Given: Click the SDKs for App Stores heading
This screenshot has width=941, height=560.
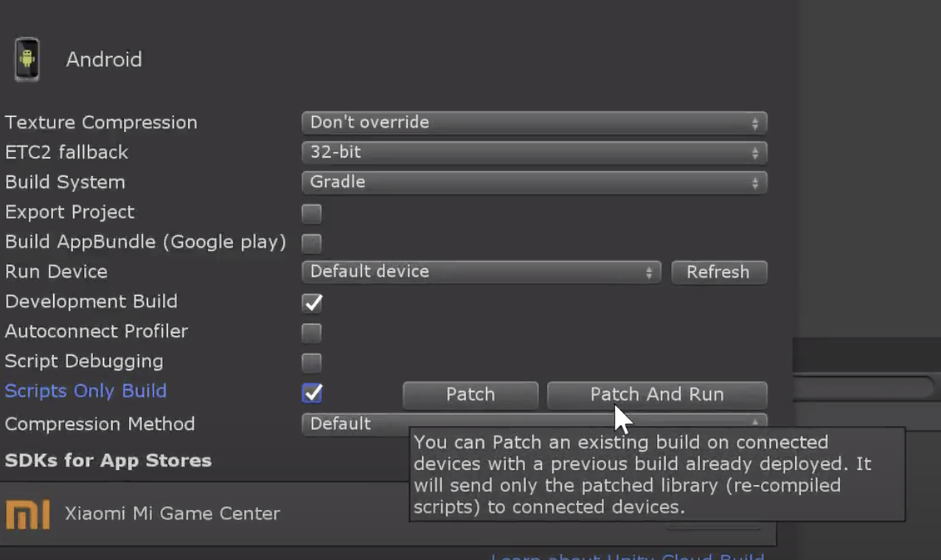Looking at the screenshot, I should tap(108, 461).
